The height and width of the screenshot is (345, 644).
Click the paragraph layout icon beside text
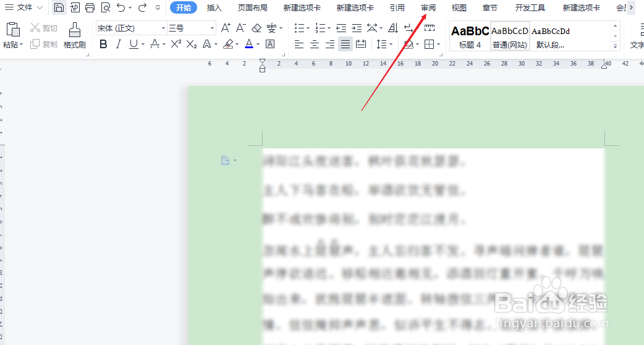226,160
